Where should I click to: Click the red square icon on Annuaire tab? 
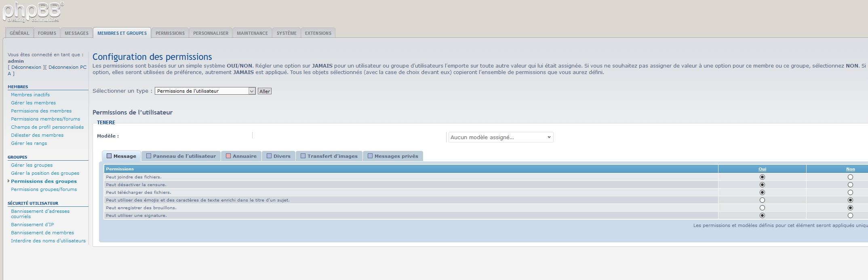pos(228,156)
